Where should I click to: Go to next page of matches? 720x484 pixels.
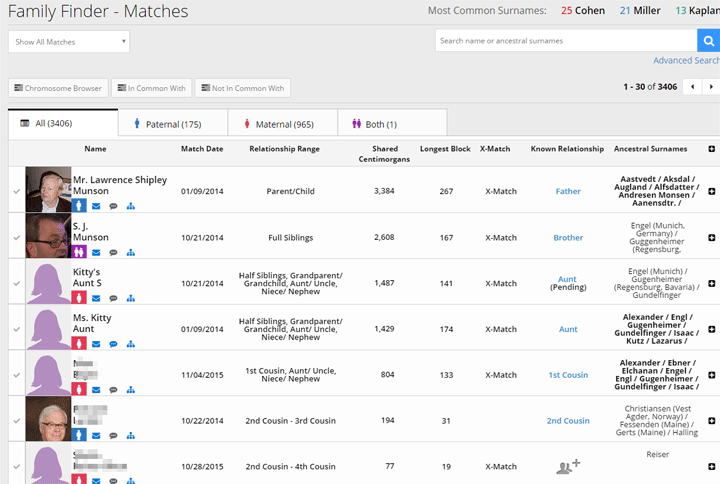pyautogui.click(x=711, y=87)
